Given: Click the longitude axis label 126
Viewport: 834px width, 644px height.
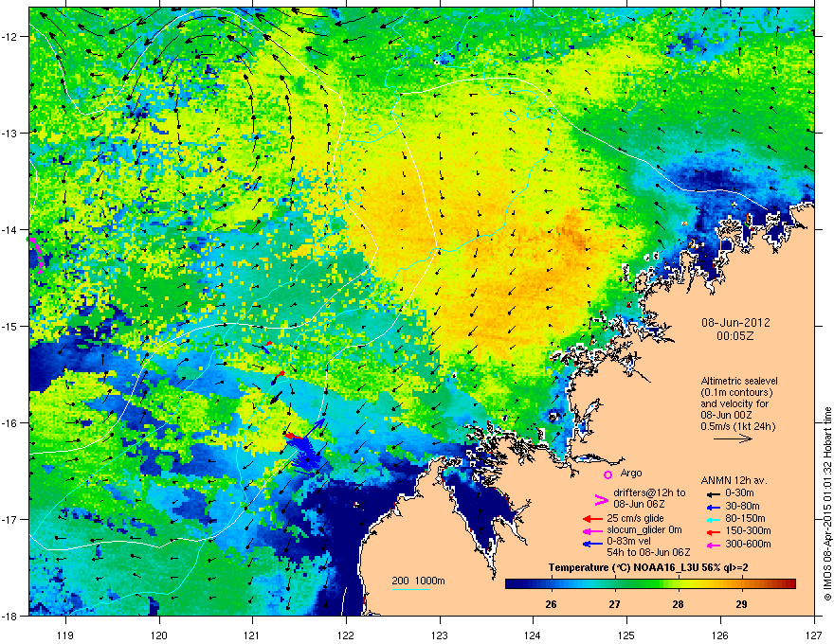Looking at the screenshot, I should 720,635.
